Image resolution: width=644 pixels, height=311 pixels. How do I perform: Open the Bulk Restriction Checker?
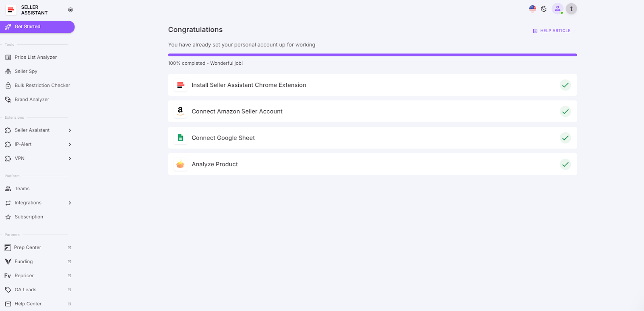[x=42, y=85]
